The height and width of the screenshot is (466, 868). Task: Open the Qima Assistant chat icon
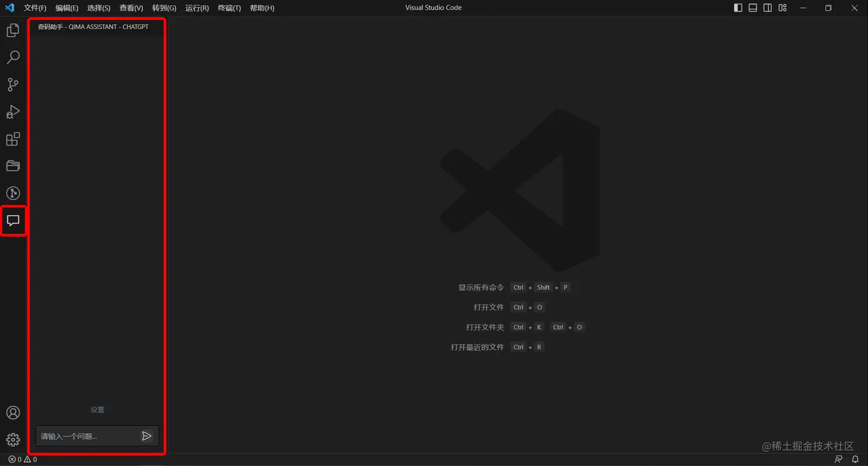point(13,221)
